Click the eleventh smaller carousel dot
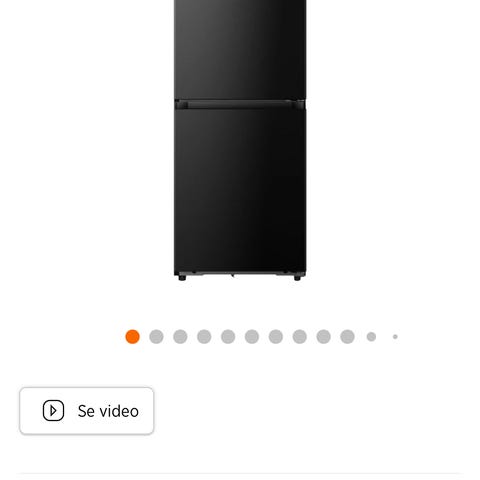Screen dimensions: 480x480 click(371, 337)
